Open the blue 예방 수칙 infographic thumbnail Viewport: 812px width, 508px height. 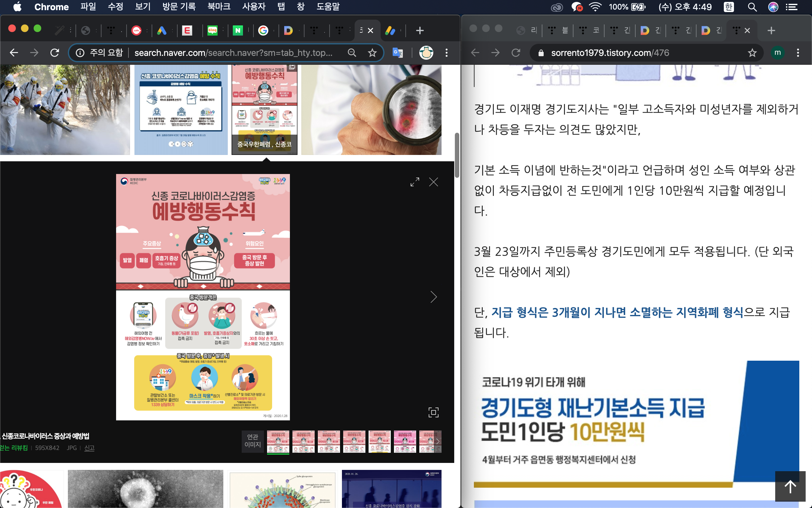[181, 110]
